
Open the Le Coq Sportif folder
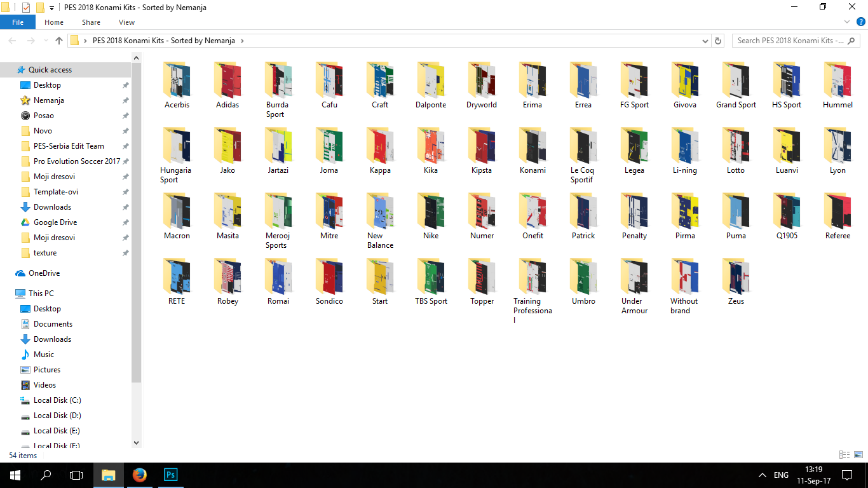tap(583, 156)
